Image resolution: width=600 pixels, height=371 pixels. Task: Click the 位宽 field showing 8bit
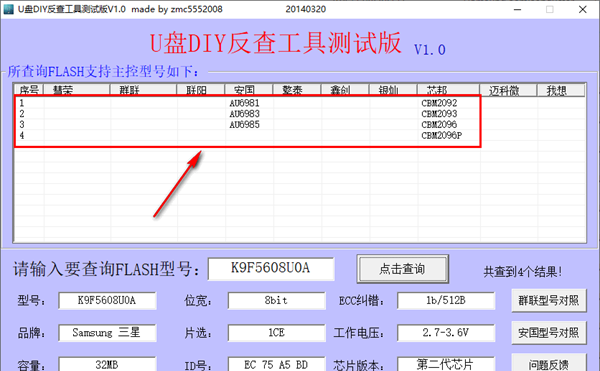pos(277,301)
